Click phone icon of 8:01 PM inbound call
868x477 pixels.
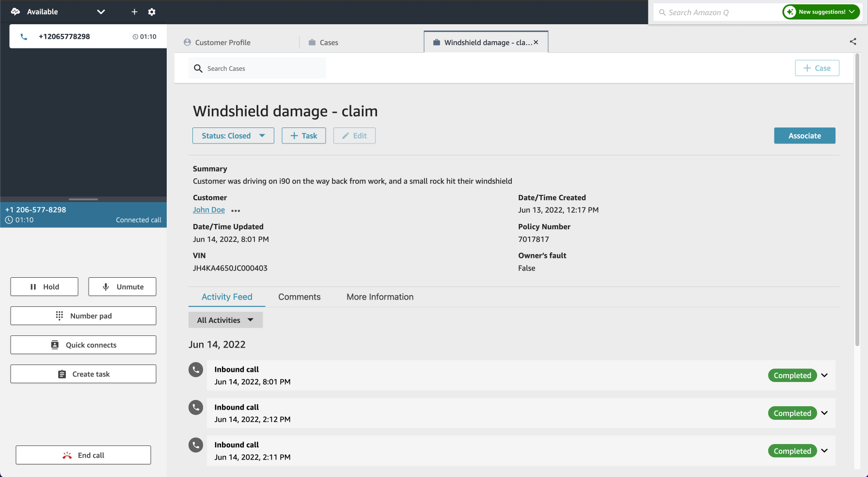[x=196, y=370]
